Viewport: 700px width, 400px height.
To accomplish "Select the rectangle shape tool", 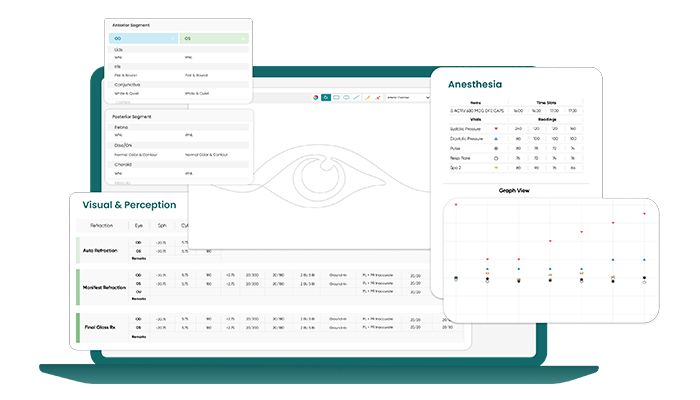I will (336, 97).
